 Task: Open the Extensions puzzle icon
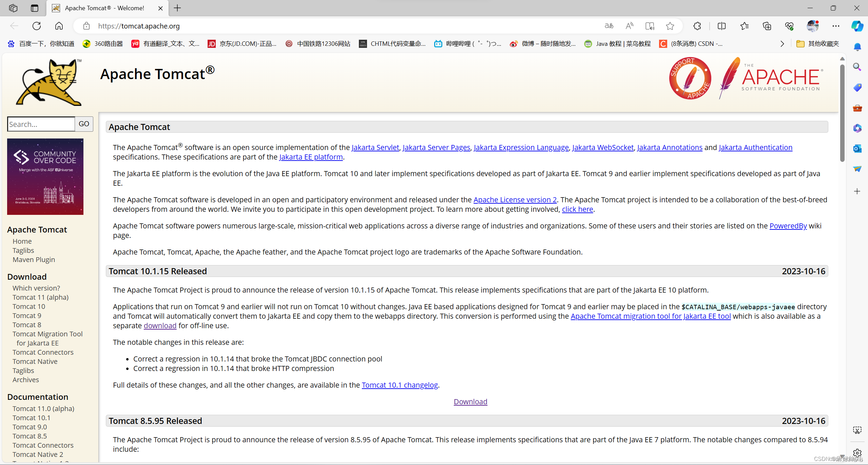pyautogui.click(x=697, y=26)
